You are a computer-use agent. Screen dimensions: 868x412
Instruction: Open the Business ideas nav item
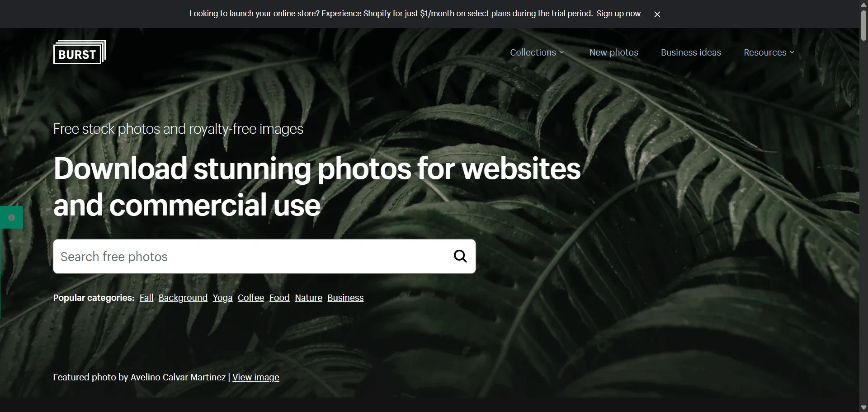click(691, 52)
